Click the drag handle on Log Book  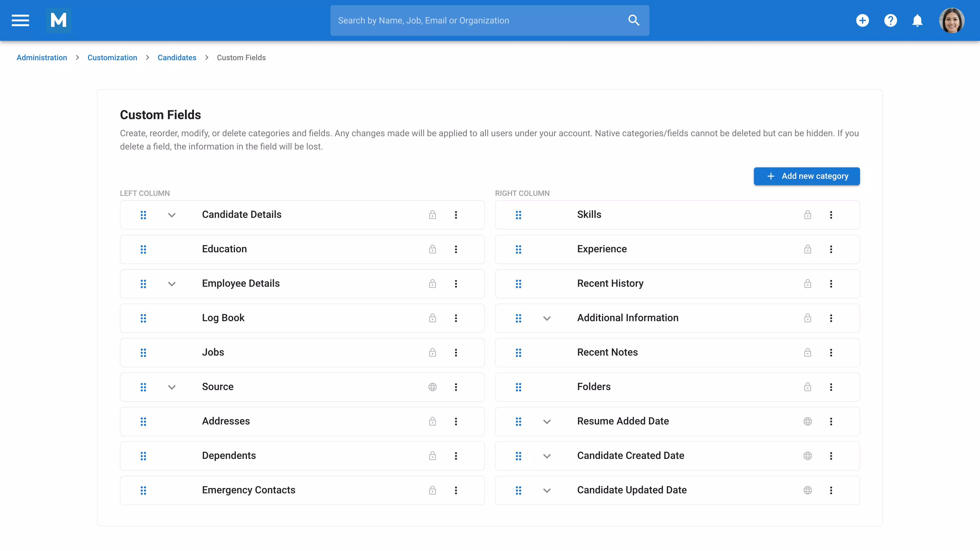[x=143, y=318]
